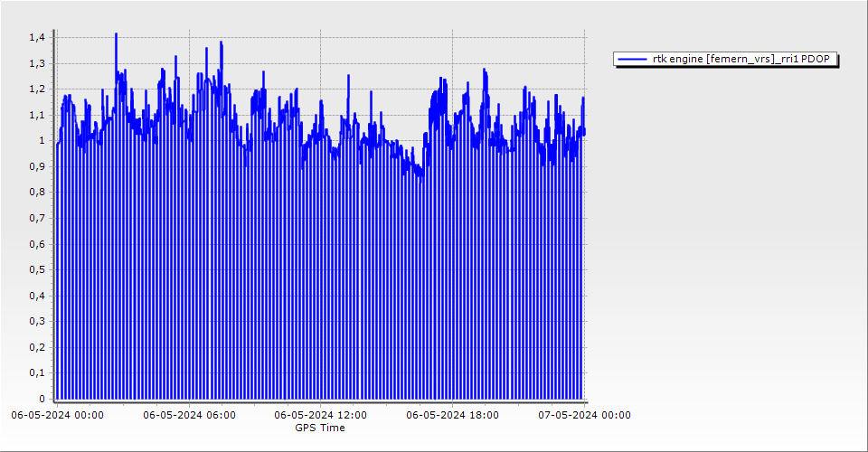The height and width of the screenshot is (452, 868).
Task: Click the 06-05-2024 06:00 axis label
Action: [x=190, y=415]
